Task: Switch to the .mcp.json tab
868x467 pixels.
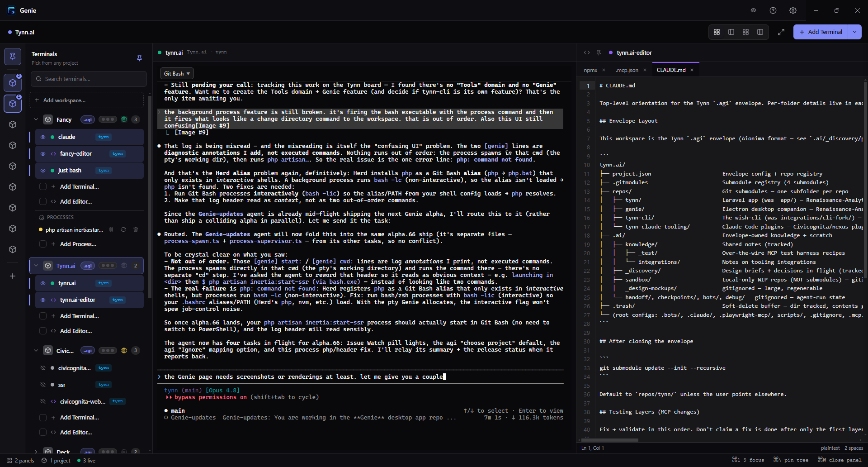Action: pyautogui.click(x=627, y=70)
